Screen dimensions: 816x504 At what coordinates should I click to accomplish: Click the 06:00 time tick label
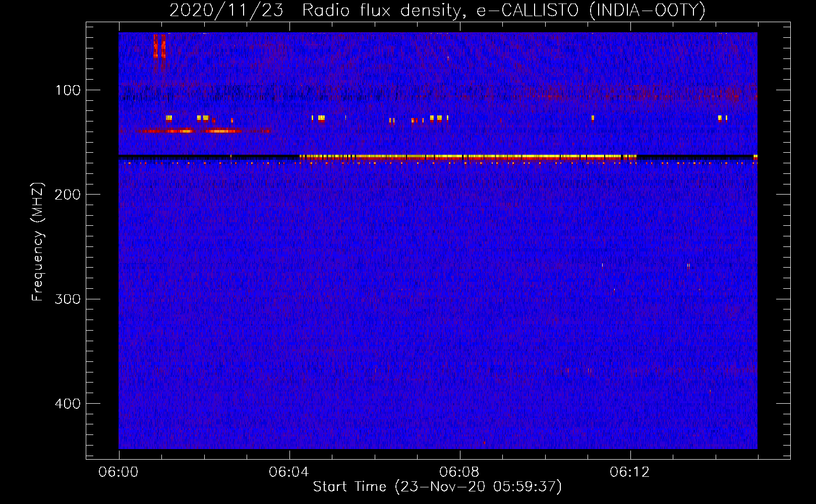(x=119, y=472)
